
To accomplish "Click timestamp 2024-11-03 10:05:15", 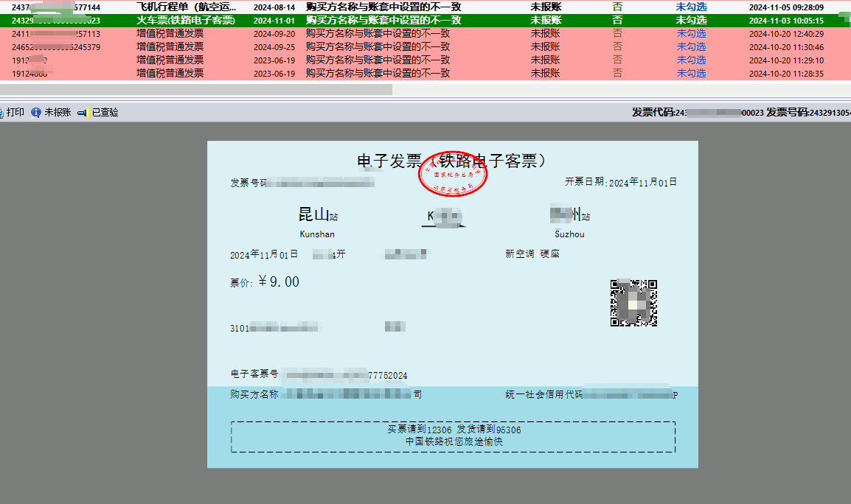I will [x=786, y=21].
